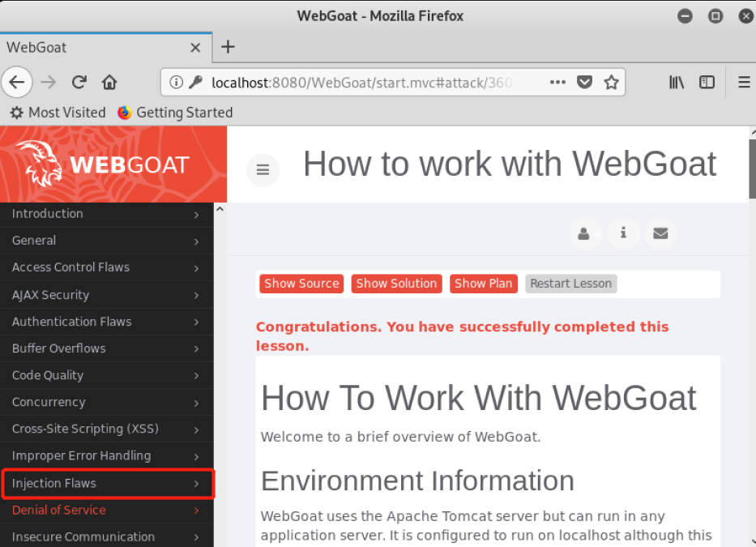Open Concurrency category
This screenshot has height=547, width=756.
pyautogui.click(x=107, y=402)
